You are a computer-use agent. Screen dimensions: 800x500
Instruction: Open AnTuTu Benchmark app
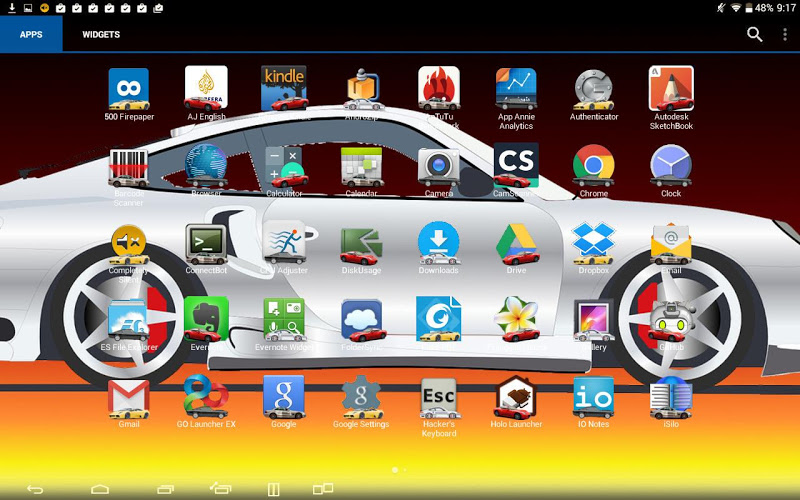point(439,88)
